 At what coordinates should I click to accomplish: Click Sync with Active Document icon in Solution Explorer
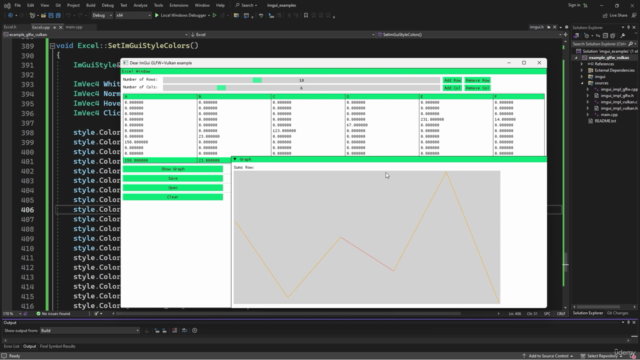[598, 36]
